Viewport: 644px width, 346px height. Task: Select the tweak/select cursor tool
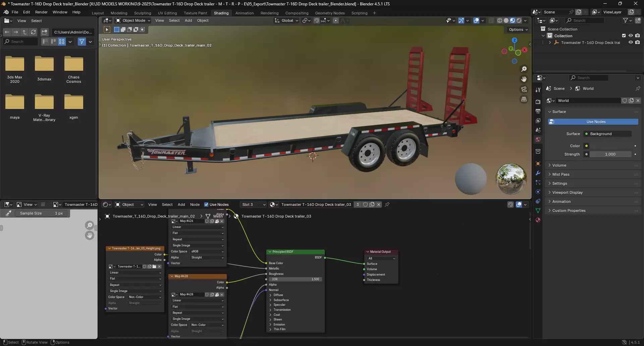(107, 30)
